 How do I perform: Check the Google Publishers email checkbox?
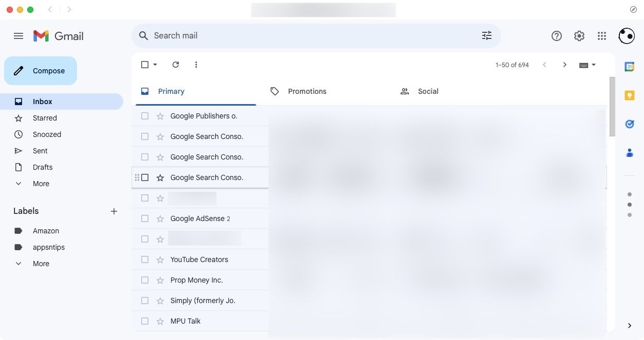coord(145,116)
